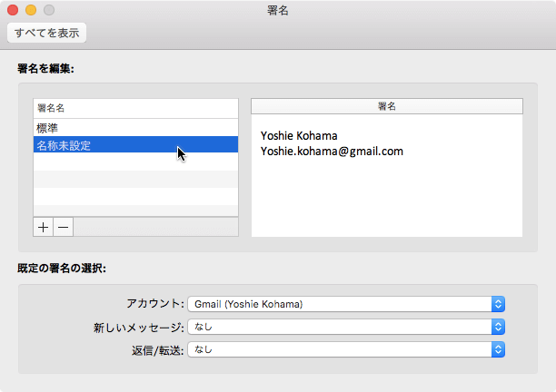This screenshot has height=392, width=556.
Task: Select the 名称未設定 signature row
Action: 135,145
